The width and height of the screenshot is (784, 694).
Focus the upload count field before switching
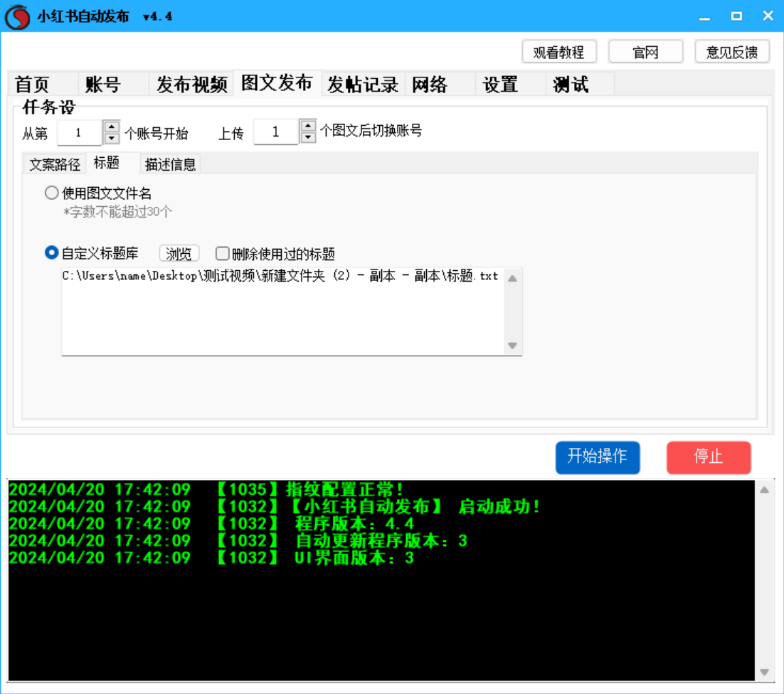tap(276, 132)
